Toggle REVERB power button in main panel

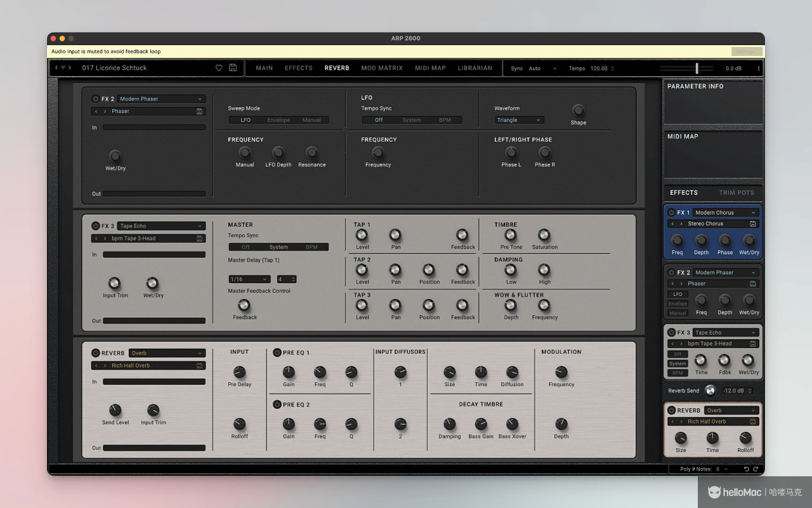click(x=96, y=353)
